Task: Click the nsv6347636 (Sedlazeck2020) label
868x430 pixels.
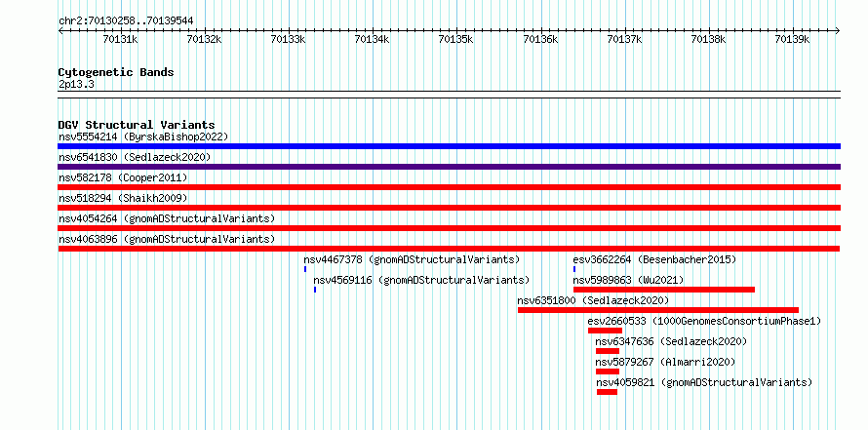Action: pyautogui.click(x=672, y=341)
